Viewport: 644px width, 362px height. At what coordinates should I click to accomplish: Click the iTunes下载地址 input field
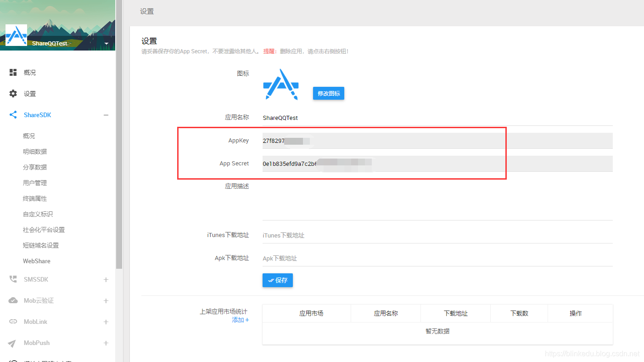coord(437,235)
